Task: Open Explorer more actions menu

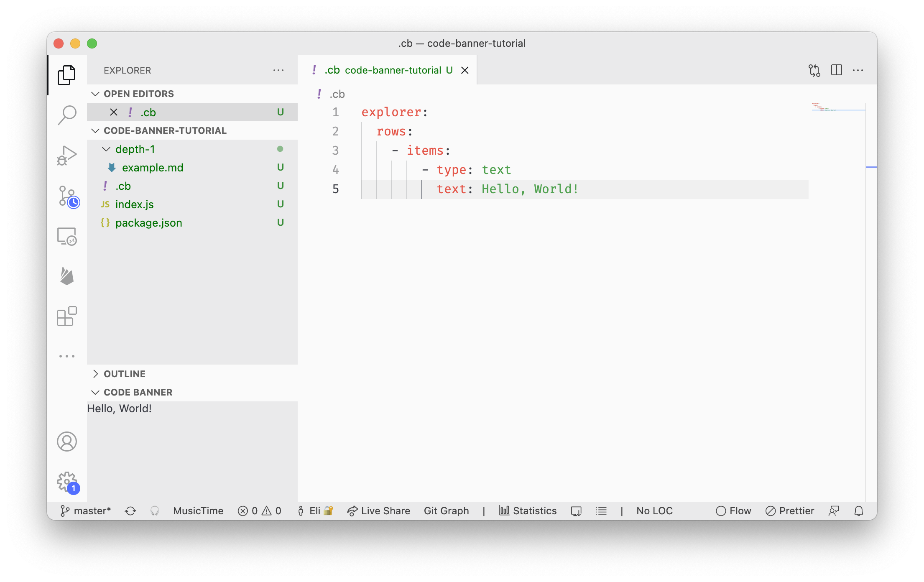Action: [x=278, y=70]
